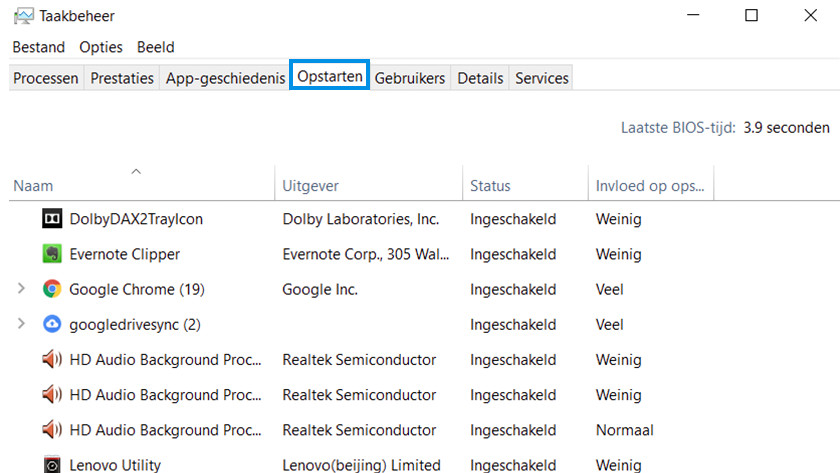The height and width of the screenshot is (473, 840).
Task: Sort by Invloed op opstarten column
Action: click(x=649, y=186)
